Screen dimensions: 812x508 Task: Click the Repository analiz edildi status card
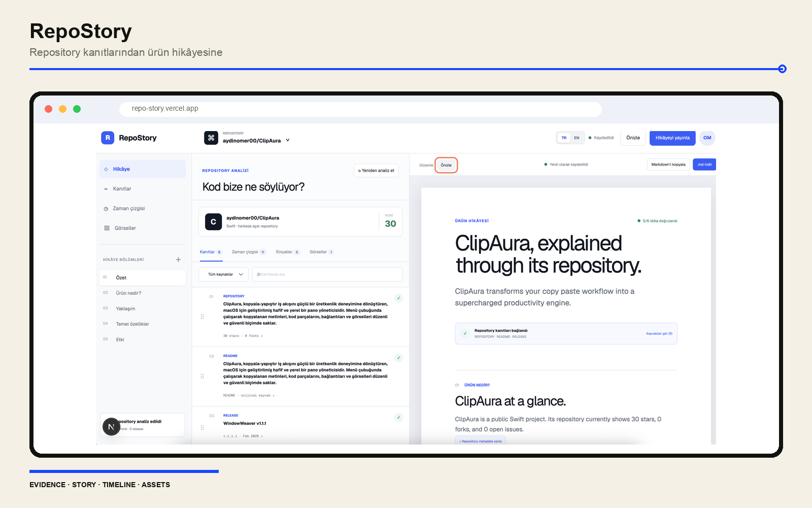click(x=143, y=425)
